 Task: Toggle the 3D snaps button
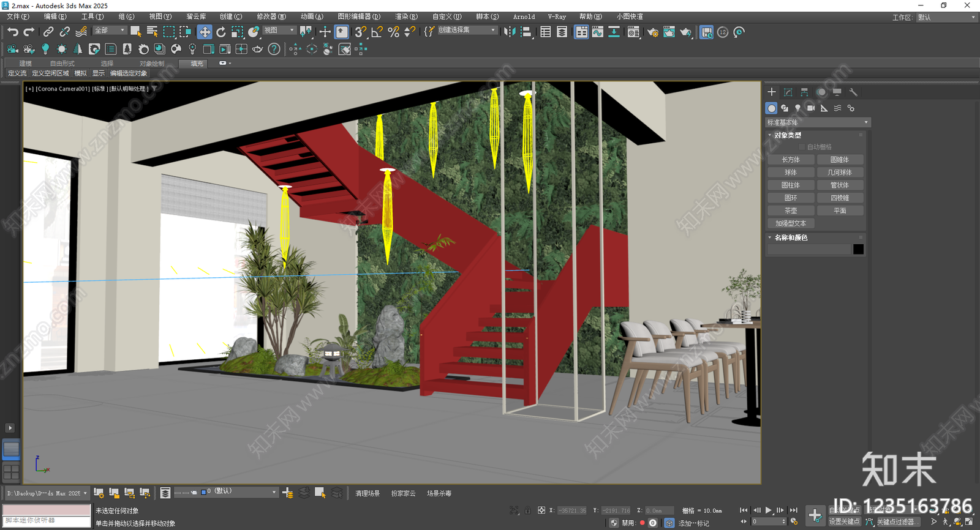point(361,32)
